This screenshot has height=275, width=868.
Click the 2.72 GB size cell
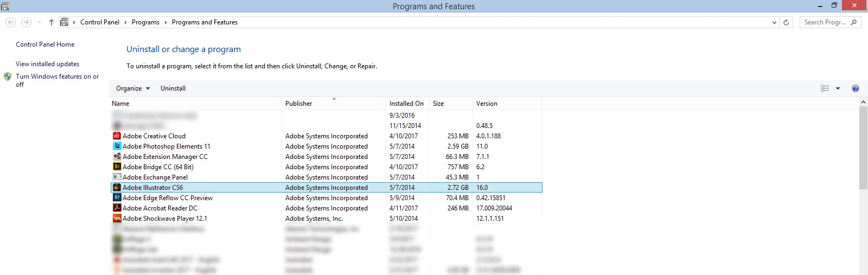click(458, 188)
